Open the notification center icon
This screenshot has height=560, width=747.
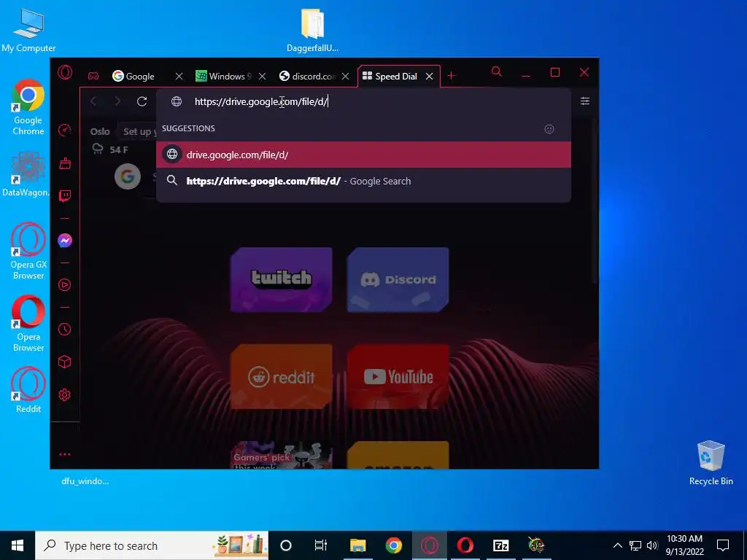click(723, 545)
